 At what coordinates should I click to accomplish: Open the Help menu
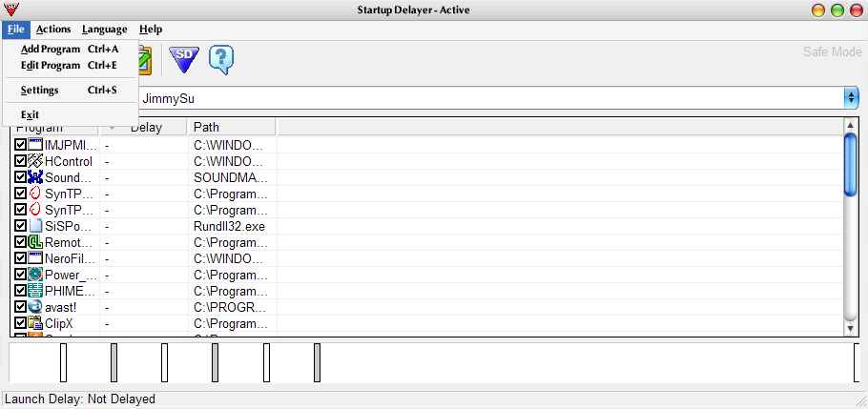point(151,30)
